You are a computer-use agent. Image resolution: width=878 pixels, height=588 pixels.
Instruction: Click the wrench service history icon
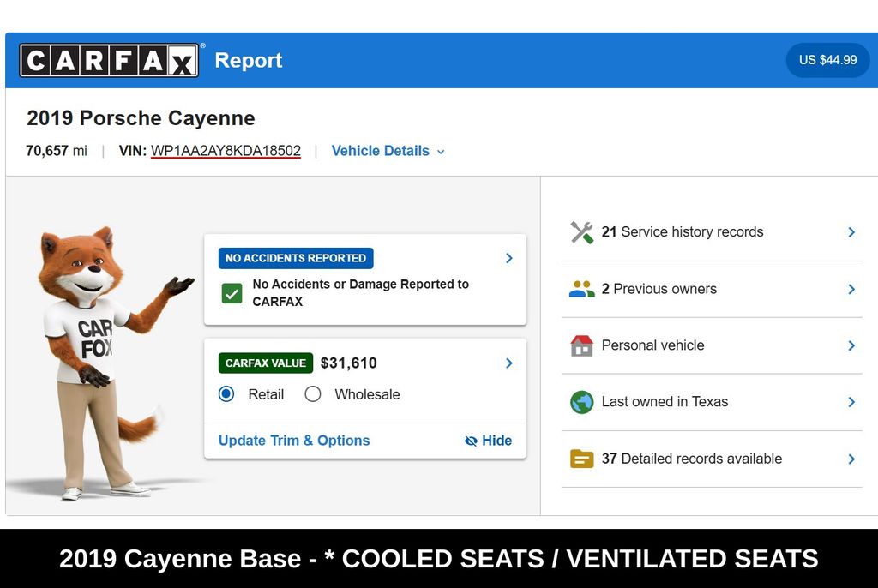pos(581,232)
